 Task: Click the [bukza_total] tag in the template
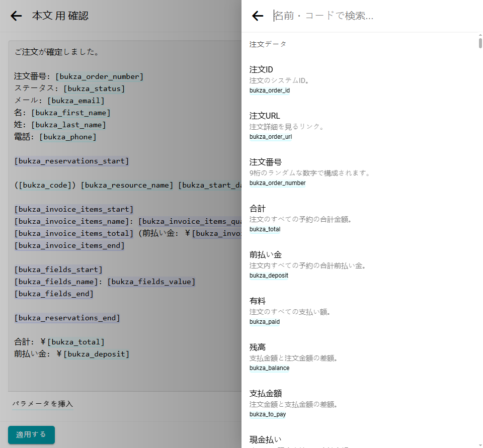pos(76,342)
